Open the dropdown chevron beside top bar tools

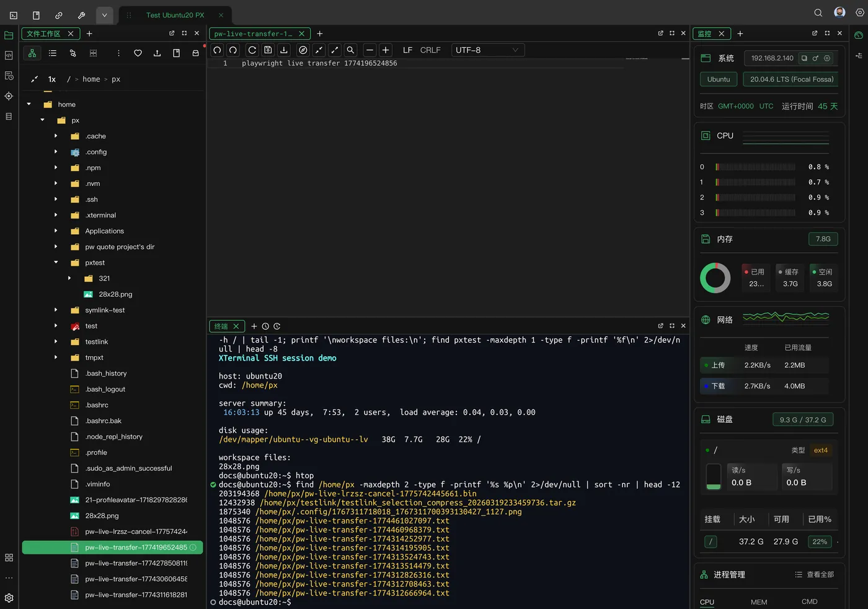pyautogui.click(x=104, y=15)
